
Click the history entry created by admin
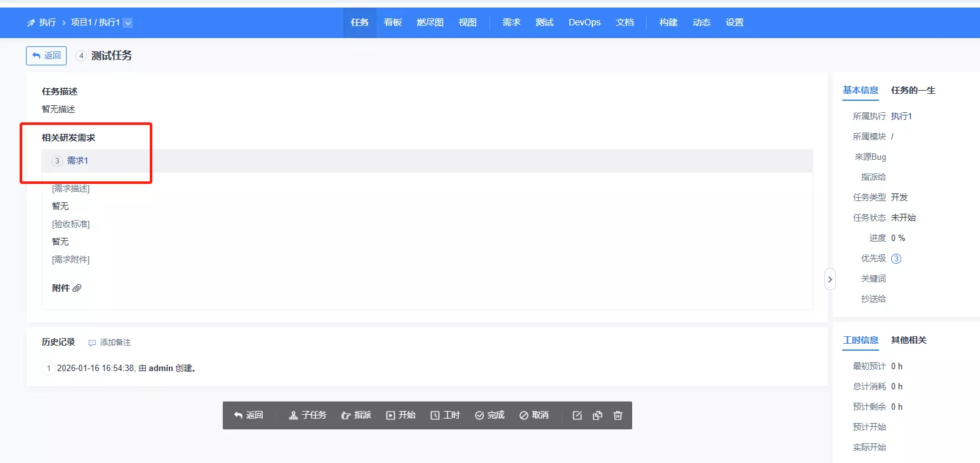click(126, 368)
